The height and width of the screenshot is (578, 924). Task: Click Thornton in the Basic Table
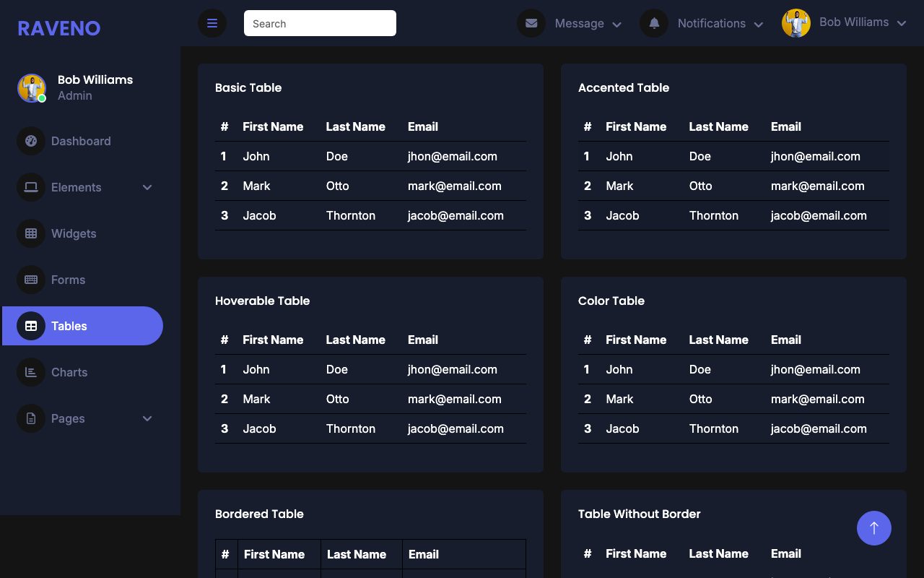pyautogui.click(x=351, y=215)
